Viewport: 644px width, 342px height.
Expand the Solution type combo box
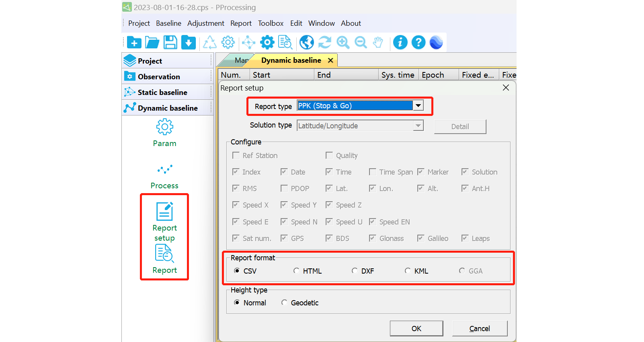[418, 126]
